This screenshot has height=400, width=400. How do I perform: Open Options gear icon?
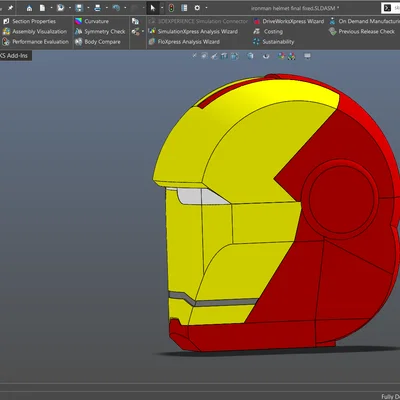coord(197,8)
